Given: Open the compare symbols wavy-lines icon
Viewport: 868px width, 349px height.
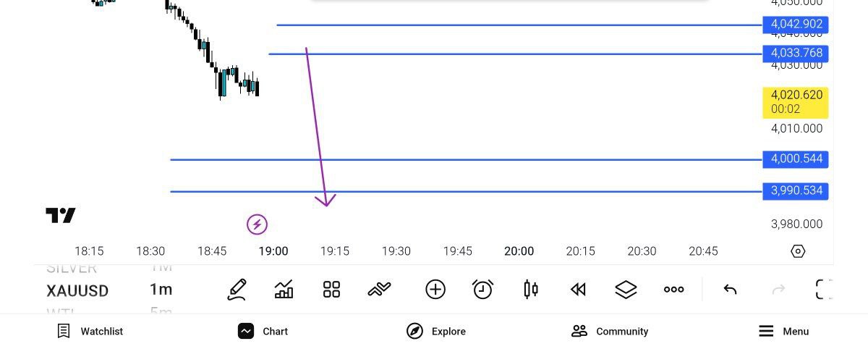Looking at the screenshot, I should pos(379,290).
